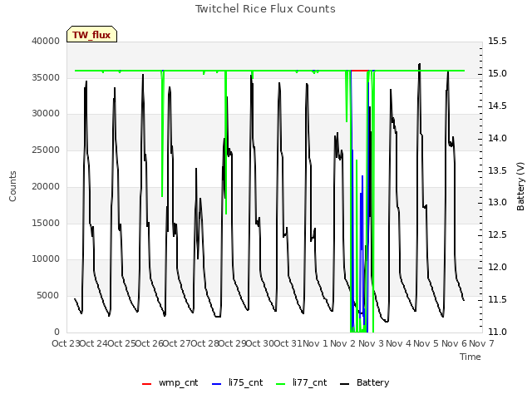Click the Nov 3 date label
This screenshot has height=399, width=532.
point(371,343)
